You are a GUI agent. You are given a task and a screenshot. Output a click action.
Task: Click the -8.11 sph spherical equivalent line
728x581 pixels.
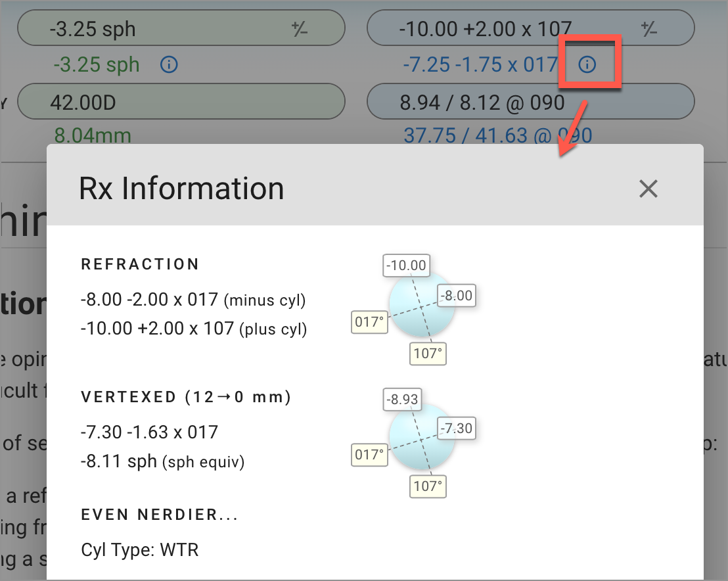[119, 461]
